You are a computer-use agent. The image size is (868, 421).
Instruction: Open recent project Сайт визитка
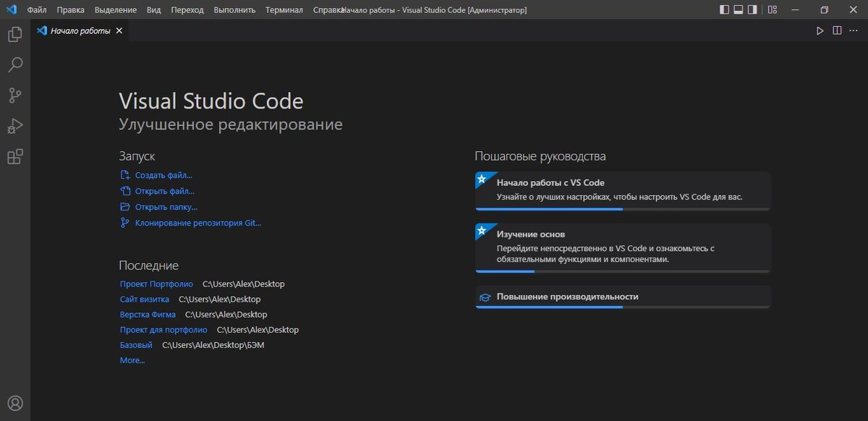pos(145,299)
